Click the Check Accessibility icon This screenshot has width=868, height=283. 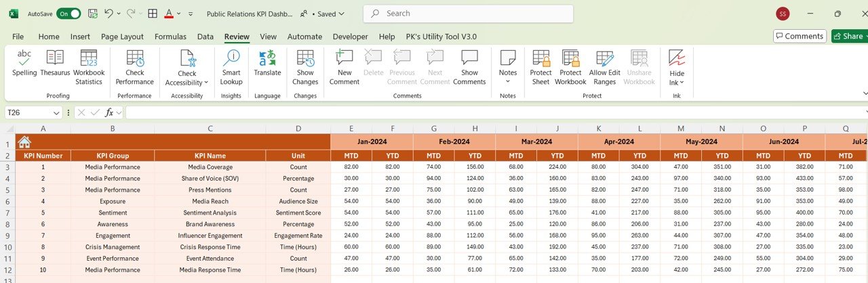pos(187,58)
